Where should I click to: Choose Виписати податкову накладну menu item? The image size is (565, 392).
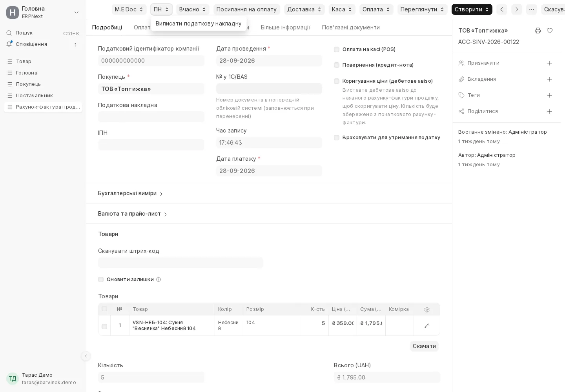coord(199,24)
